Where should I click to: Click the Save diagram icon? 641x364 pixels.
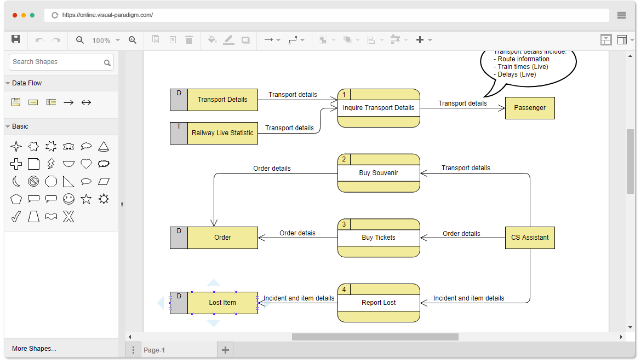15,39
